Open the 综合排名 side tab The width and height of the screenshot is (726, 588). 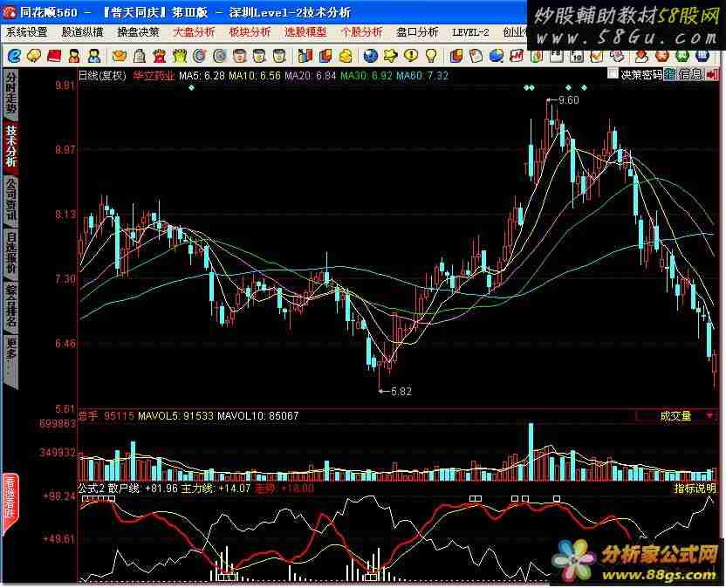[x=11, y=306]
